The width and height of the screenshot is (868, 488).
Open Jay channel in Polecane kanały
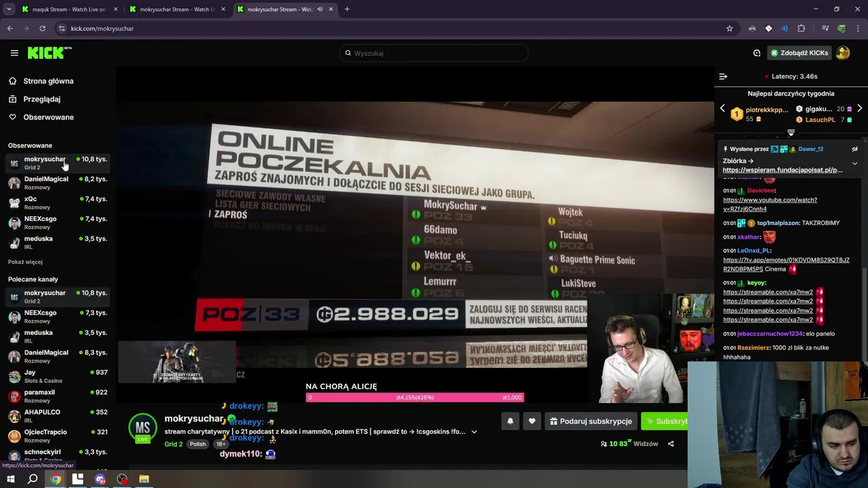(x=58, y=376)
